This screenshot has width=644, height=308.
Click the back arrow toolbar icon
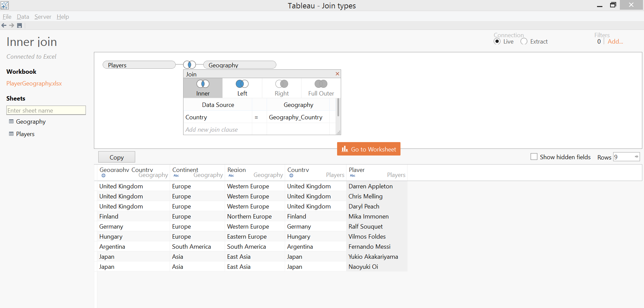(x=4, y=25)
